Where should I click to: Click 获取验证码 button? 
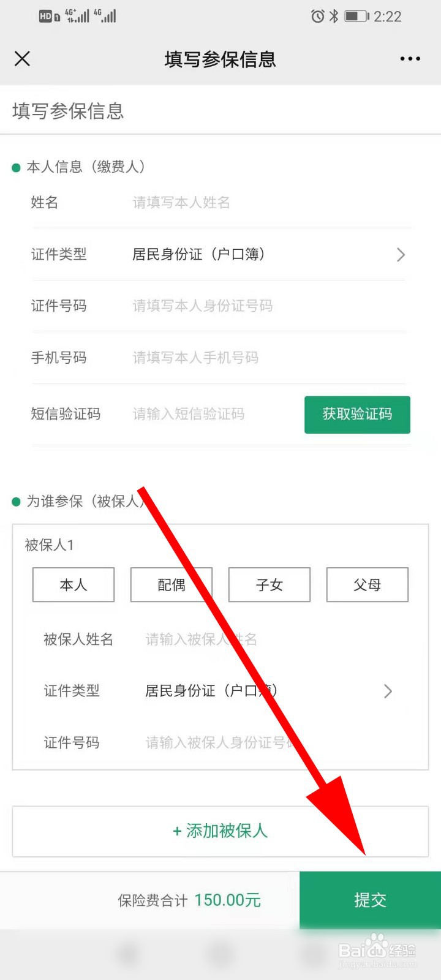[x=357, y=415]
